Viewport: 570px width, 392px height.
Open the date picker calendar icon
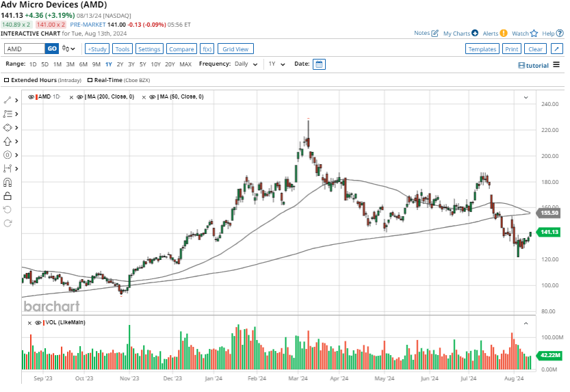(x=319, y=64)
